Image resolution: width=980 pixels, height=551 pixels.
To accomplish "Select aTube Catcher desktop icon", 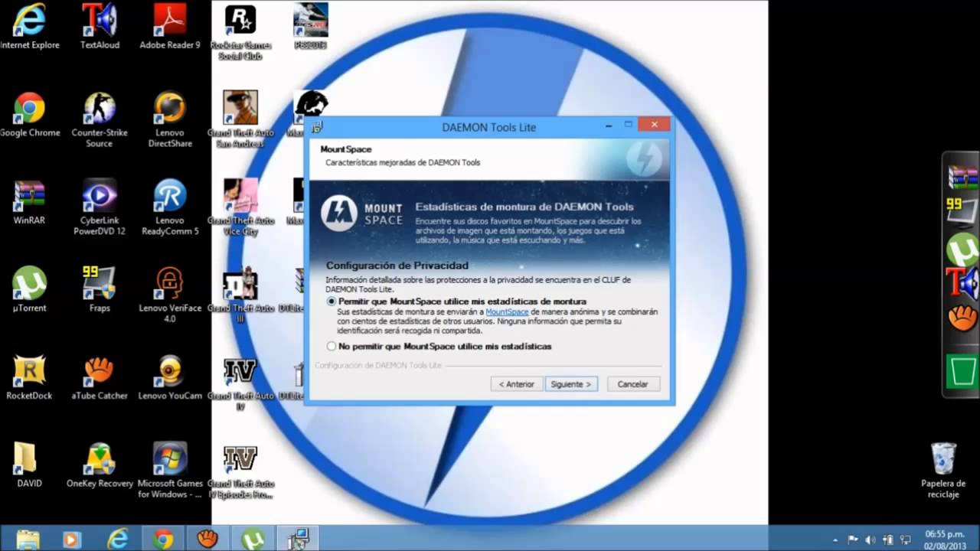I will click(100, 378).
